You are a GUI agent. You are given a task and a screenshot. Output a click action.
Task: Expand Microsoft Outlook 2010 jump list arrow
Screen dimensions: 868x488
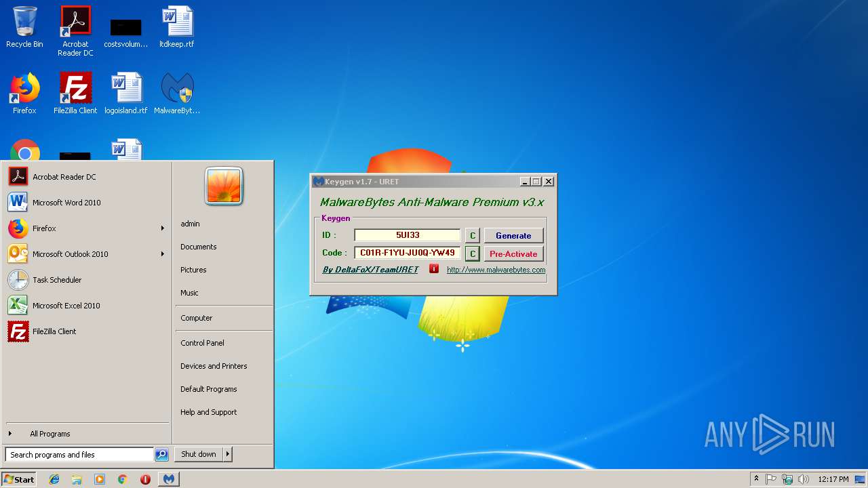click(163, 254)
